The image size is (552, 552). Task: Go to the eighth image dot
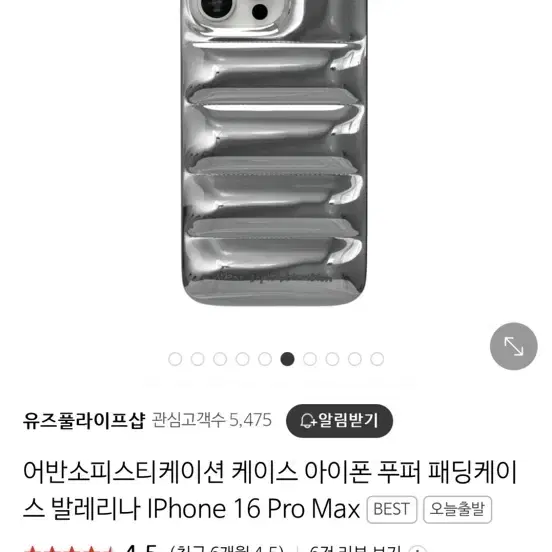click(x=332, y=359)
